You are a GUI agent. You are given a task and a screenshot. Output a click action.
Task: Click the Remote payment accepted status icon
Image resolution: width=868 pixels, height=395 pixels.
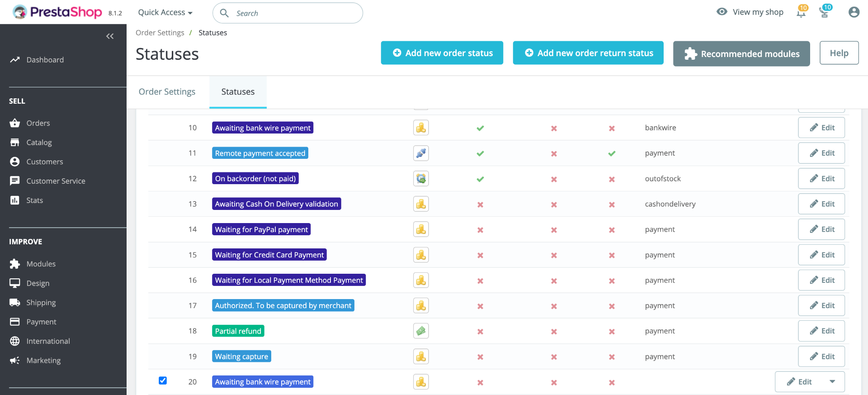coord(421,153)
